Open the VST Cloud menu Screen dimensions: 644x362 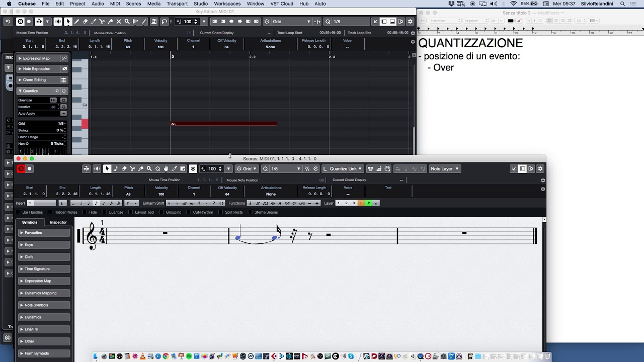click(282, 4)
